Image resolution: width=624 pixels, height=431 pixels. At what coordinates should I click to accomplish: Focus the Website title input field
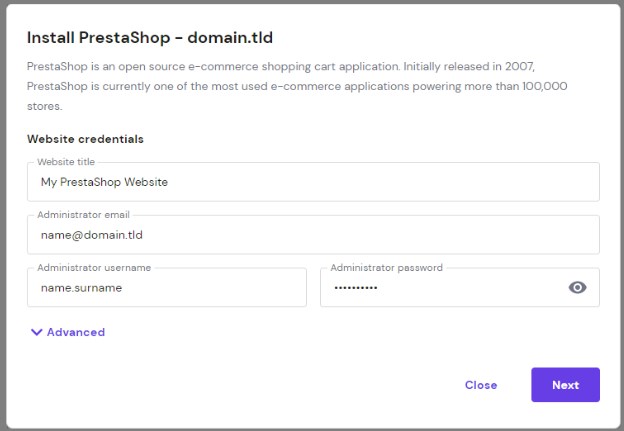[x=313, y=182]
